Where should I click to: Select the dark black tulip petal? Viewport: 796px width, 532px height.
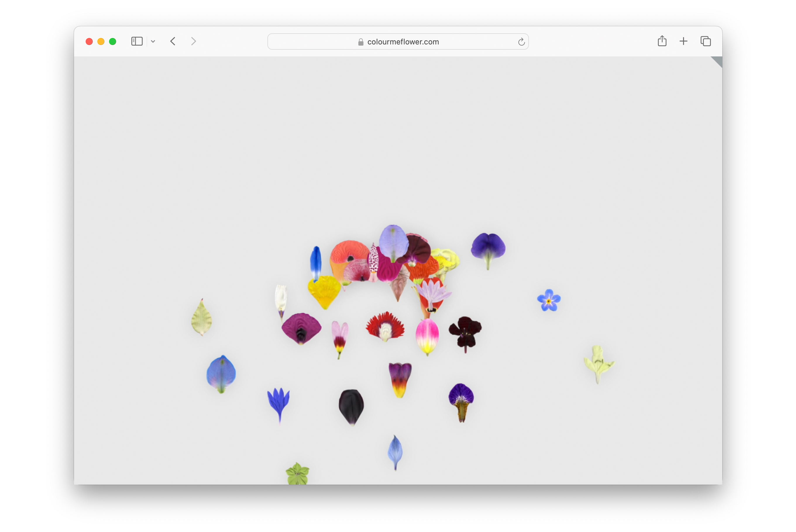(351, 406)
